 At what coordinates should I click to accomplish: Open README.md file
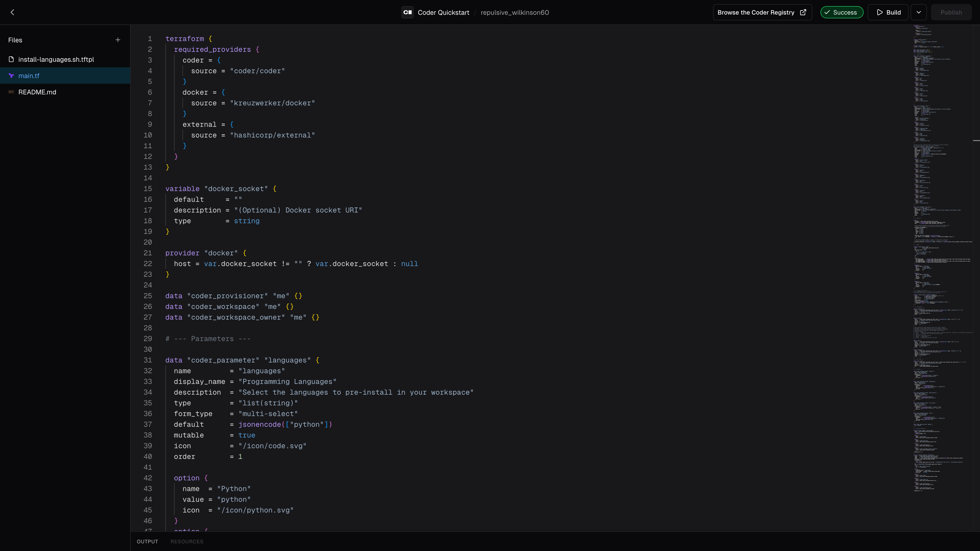coord(65,92)
